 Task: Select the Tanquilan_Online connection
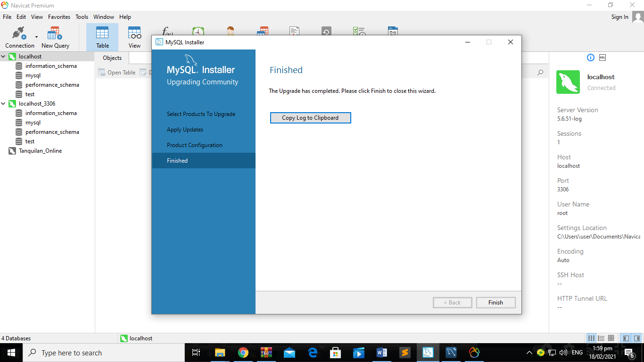pos(40,151)
